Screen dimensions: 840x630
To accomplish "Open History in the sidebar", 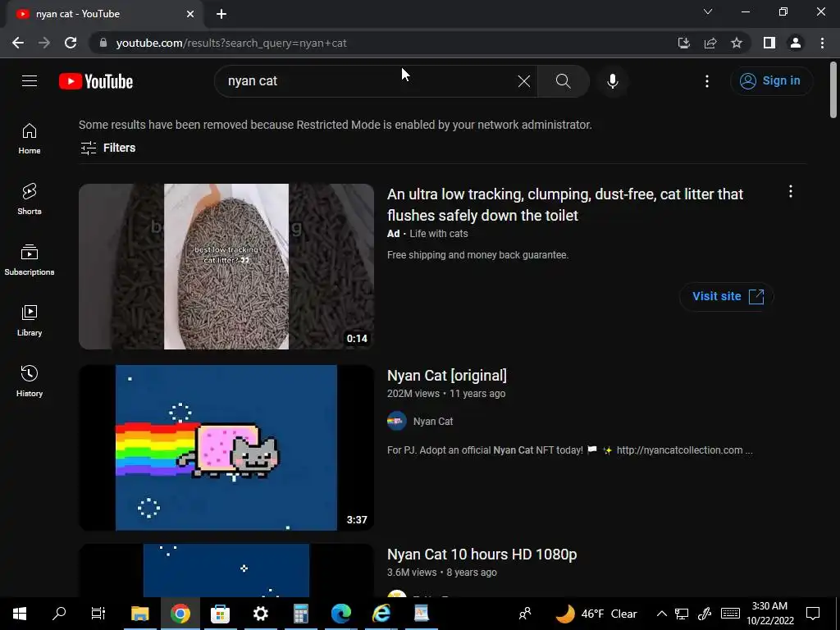I will tap(30, 381).
